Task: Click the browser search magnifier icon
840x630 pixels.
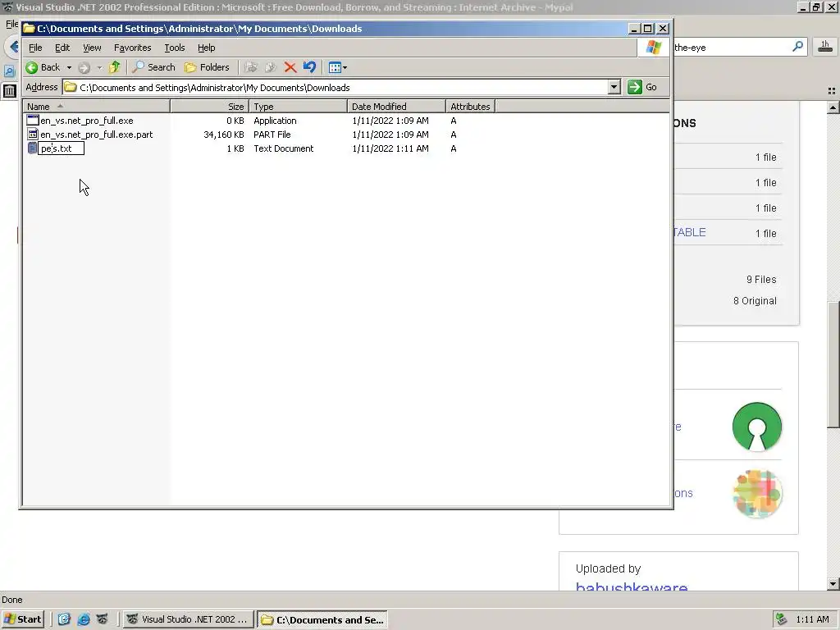Action: [x=797, y=47]
